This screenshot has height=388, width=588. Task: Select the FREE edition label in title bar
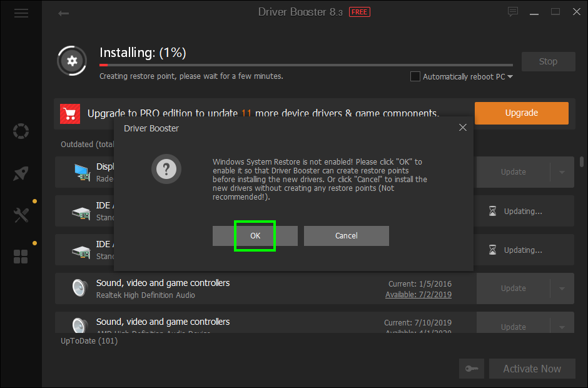359,11
